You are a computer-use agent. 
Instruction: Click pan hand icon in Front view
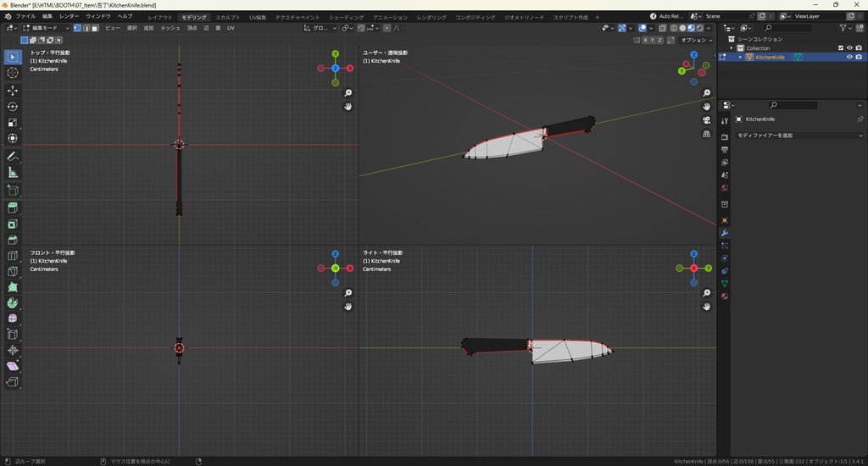[348, 306]
